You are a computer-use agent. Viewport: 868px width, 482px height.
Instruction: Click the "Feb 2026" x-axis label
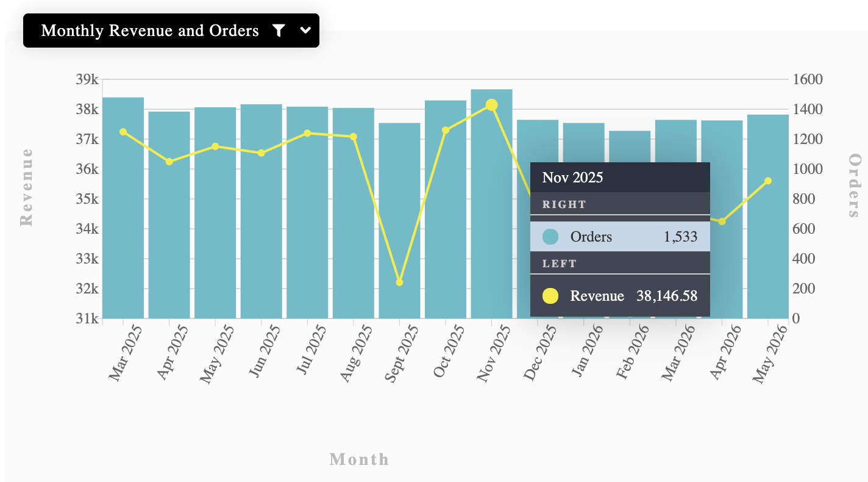[632, 353]
